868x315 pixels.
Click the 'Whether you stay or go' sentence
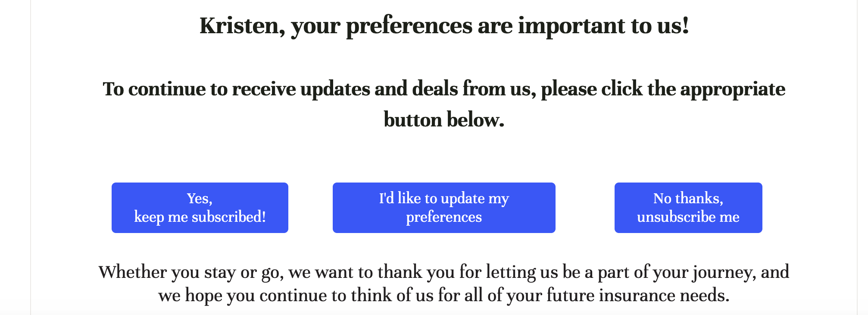tap(444, 284)
